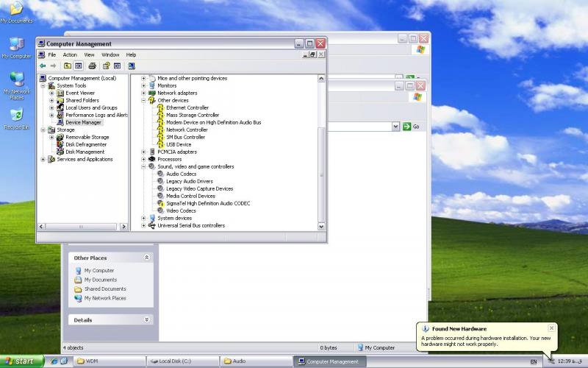Click the Recycle Bin desktop icon

click(x=16, y=115)
